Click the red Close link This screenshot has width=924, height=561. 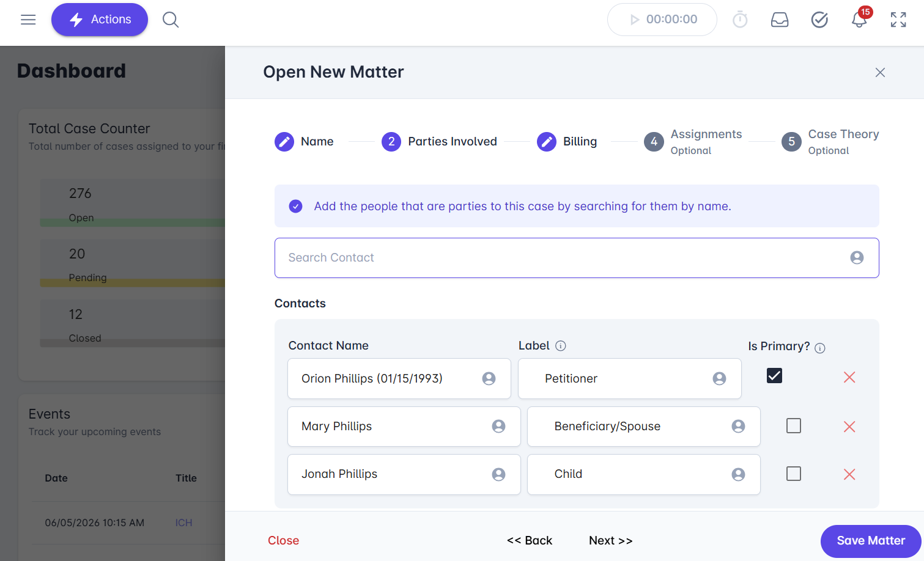[x=283, y=541]
